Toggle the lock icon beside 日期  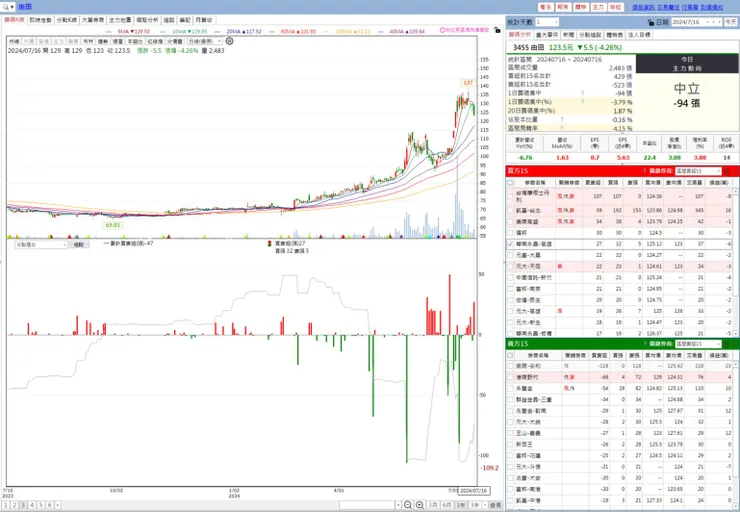tap(651, 22)
